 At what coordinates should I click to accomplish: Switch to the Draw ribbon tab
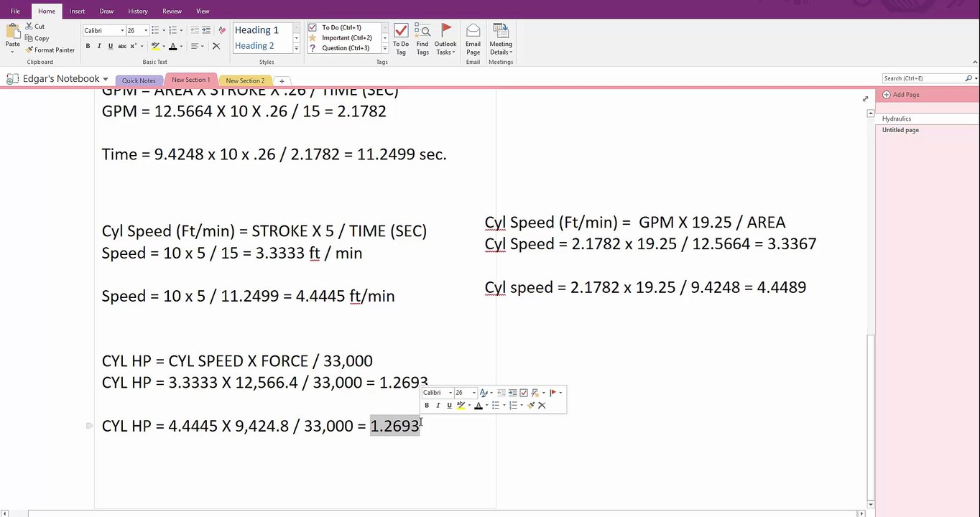106,11
